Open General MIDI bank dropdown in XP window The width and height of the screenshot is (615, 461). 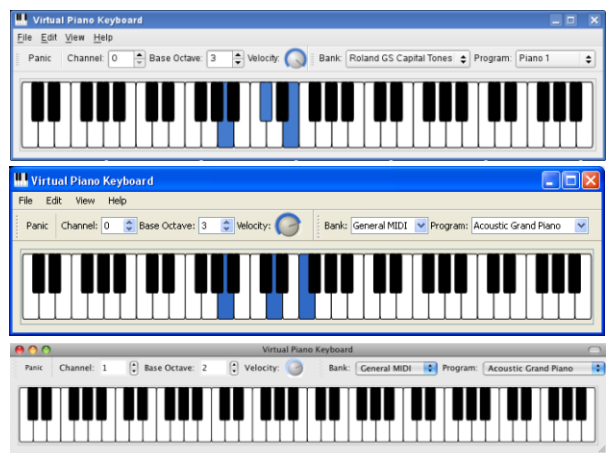tap(389, 226)
